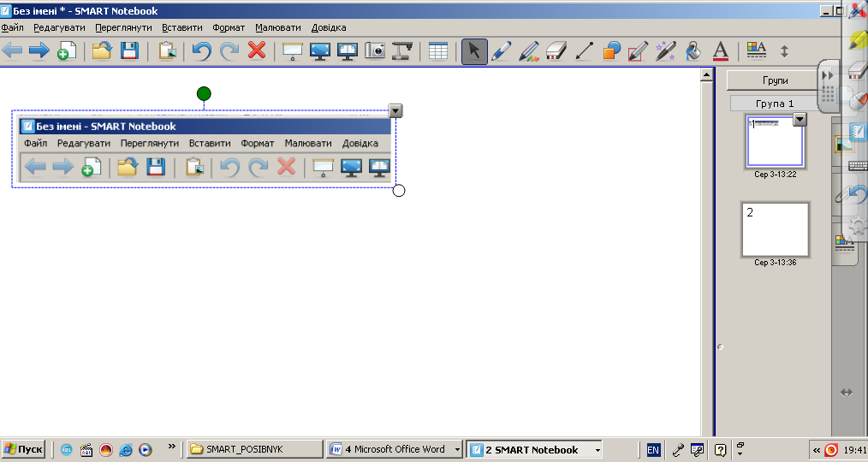The width and height of the screenshot is (868, 462).
Task: Open the Properties side tab icon
Action: point(844,244)
